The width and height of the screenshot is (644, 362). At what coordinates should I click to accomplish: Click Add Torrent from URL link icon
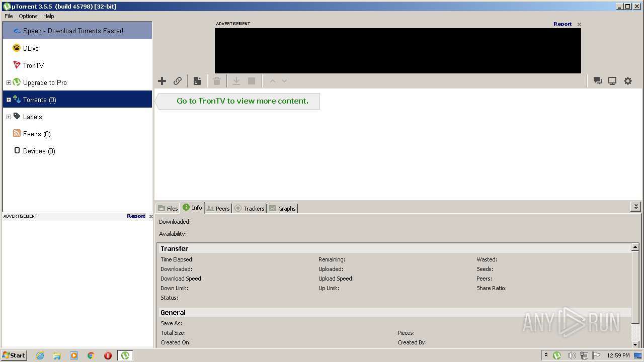[x=178, y=81]
